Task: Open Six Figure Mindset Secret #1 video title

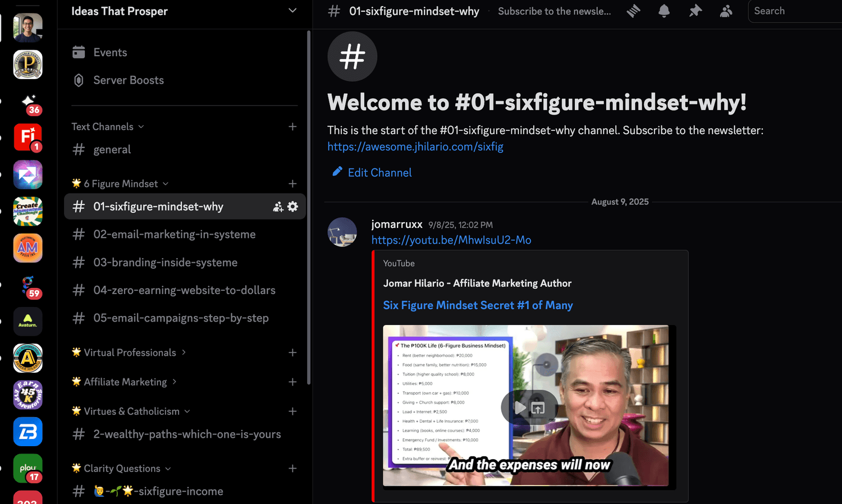Action: 478,305
